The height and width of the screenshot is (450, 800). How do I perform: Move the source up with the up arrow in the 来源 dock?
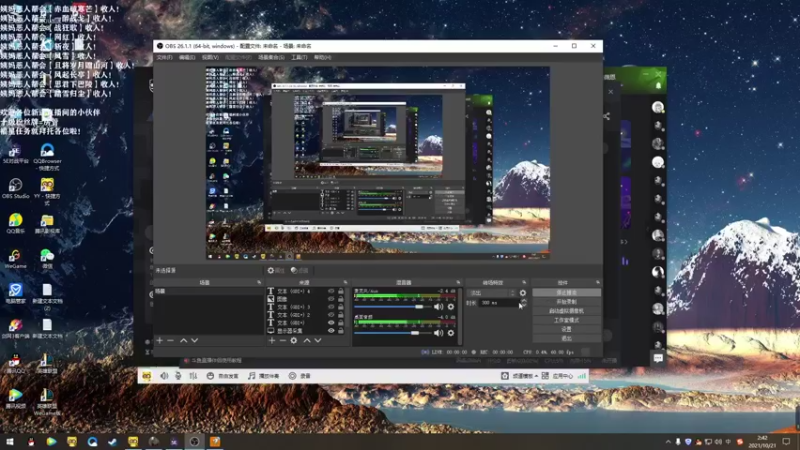[x=307, y=340]
